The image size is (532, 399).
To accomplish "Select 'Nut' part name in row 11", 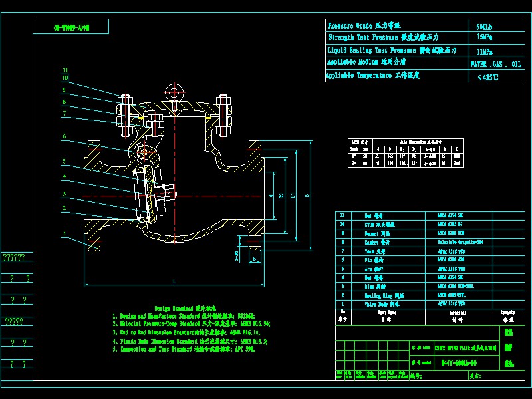I will click(374, 215).
